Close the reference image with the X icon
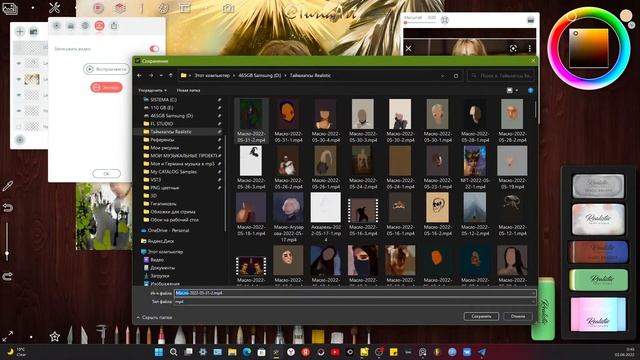Screen dimensions: 640x360 click(409, 49)
